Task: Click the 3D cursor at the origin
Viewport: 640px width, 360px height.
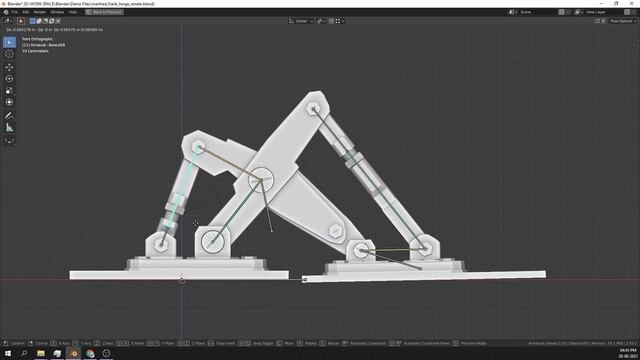Action: [x=182, y=280]
